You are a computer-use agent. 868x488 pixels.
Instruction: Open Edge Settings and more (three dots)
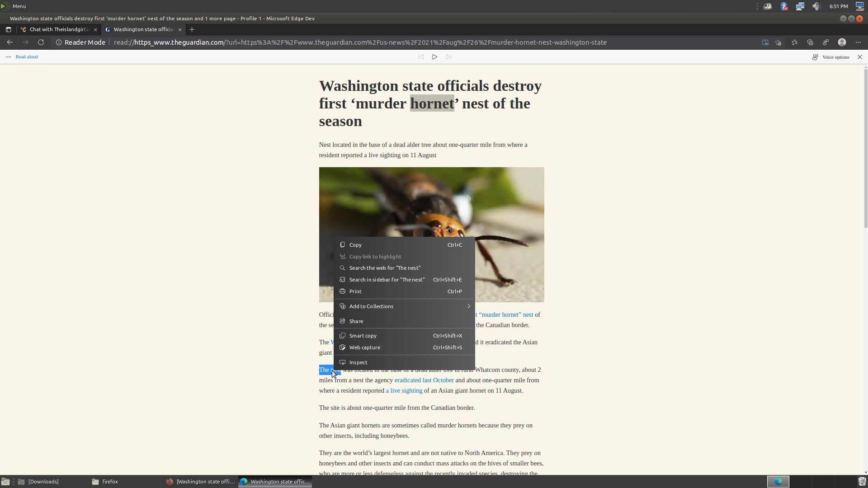(x=858, y=42)
